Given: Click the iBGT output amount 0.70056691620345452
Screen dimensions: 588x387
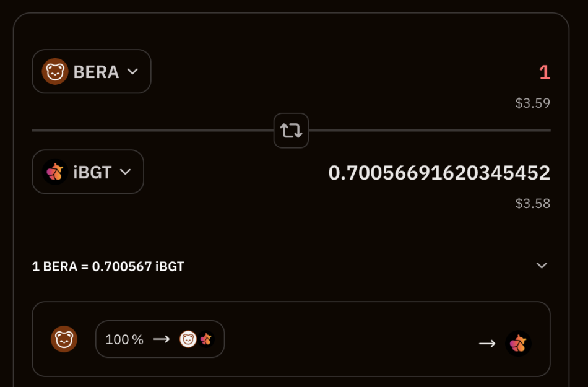Looking at the screenshot, I should (439, 173).
